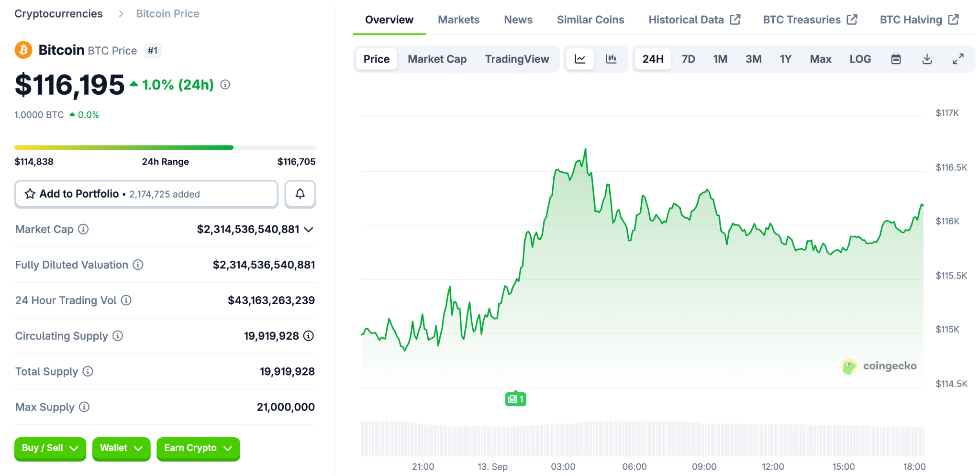Screen dimensions: 980x476
Task: Click the #1 rank badge
Action: tap(153, 50)
